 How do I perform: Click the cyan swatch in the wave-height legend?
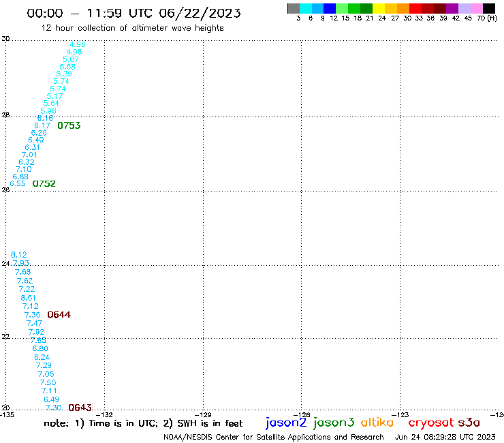pos(306,8)
